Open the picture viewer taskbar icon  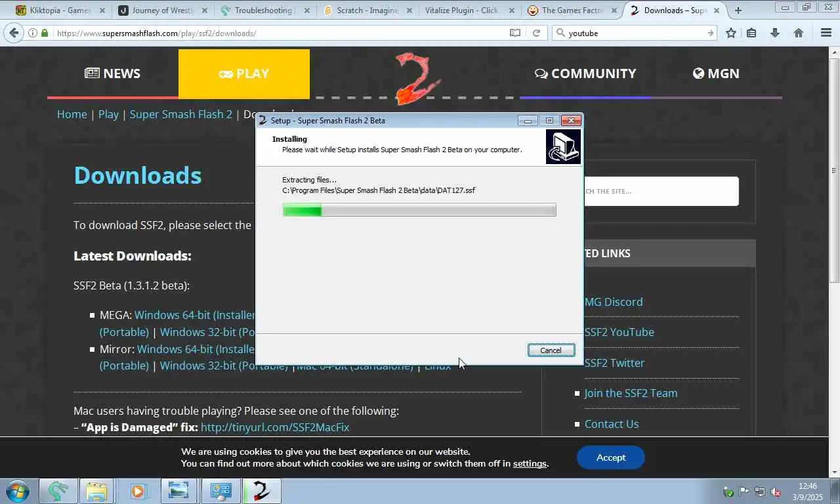pyautogui.click(x=178, y=491)
